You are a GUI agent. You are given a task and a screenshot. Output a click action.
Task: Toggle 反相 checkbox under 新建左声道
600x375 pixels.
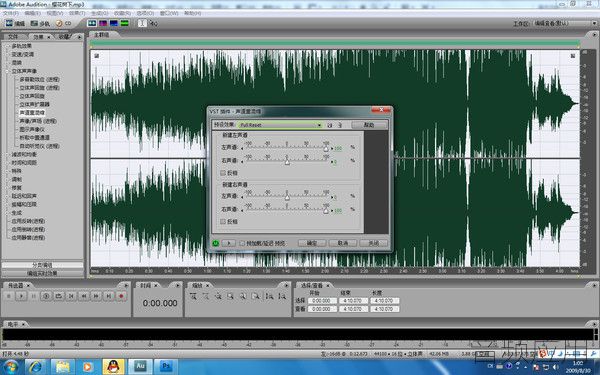pyautogui.click(x=223, y=173)
